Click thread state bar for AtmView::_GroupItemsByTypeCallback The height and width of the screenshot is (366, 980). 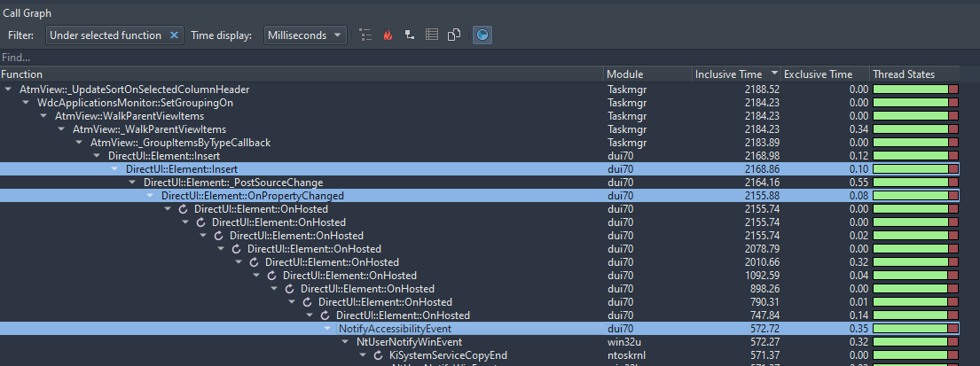pos(915,143)
